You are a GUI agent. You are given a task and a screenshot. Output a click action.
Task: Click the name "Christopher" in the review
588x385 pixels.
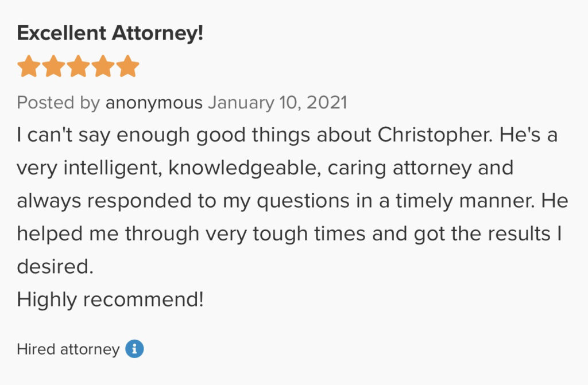pos(435,135)
